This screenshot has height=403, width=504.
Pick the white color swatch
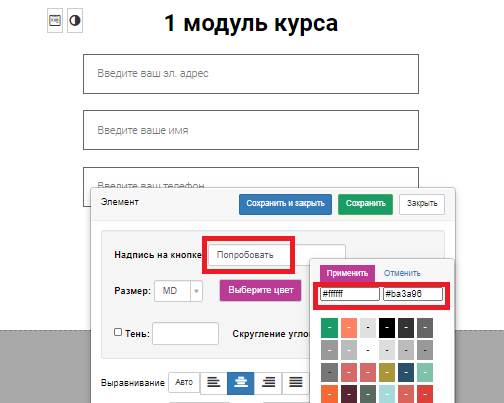368,350
